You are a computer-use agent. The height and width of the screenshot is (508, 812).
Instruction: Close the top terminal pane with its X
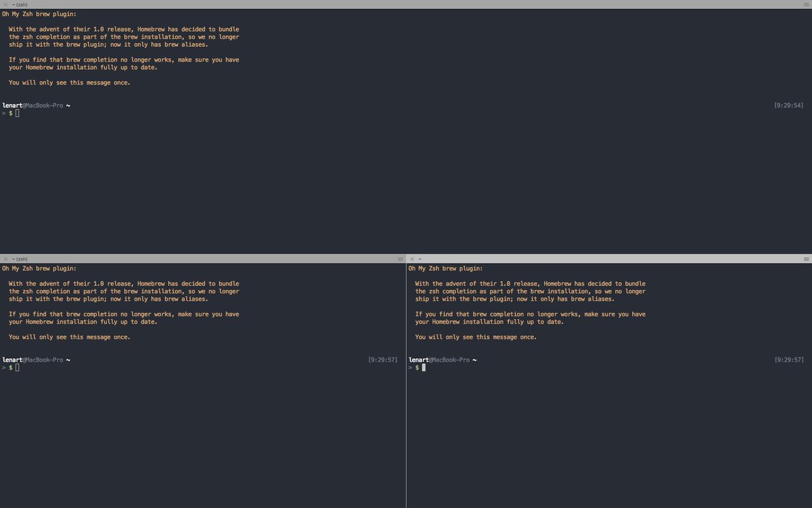[x=5, y=4]
